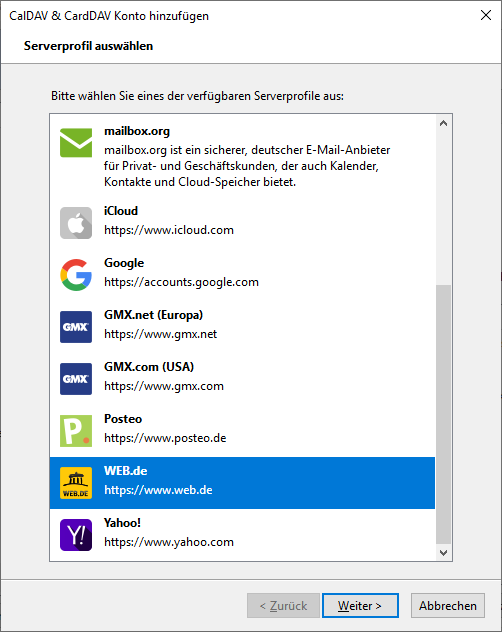Select the green Posteo P icon
Screen dimensions: 502x632
[76, 431]
